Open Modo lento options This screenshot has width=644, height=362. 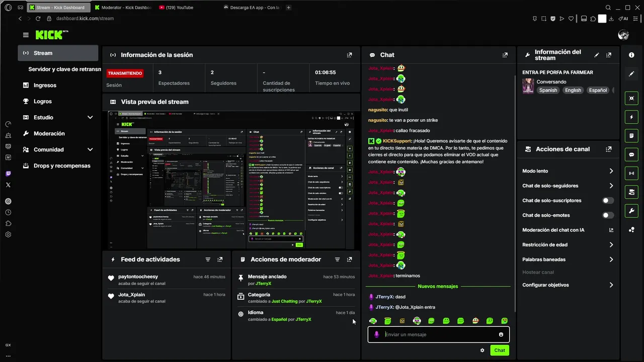568,171
